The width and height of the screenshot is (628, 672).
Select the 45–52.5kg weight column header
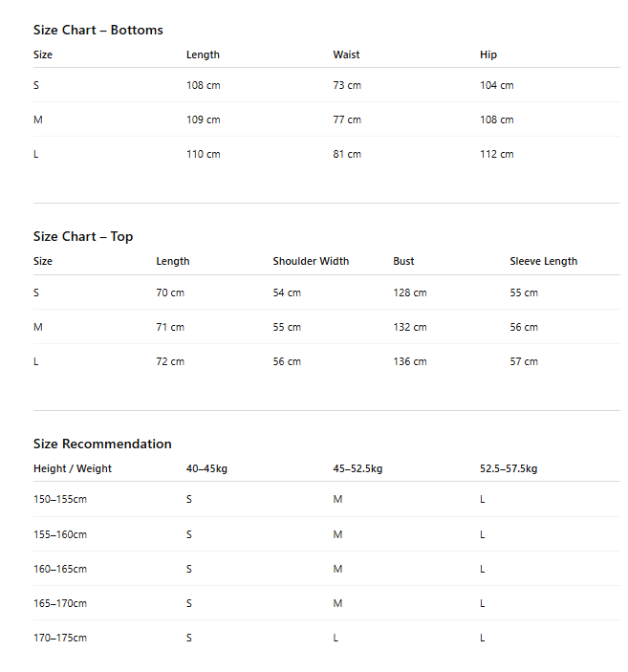357,468
